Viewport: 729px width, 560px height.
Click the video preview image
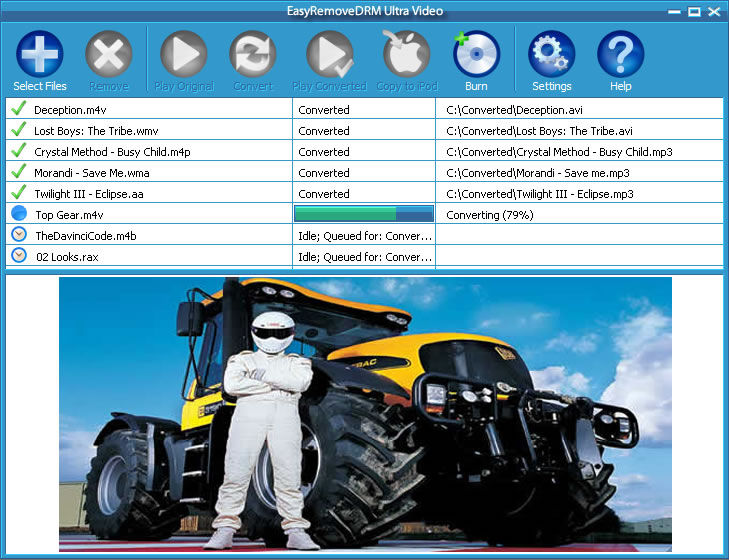[x=365, y=414]
